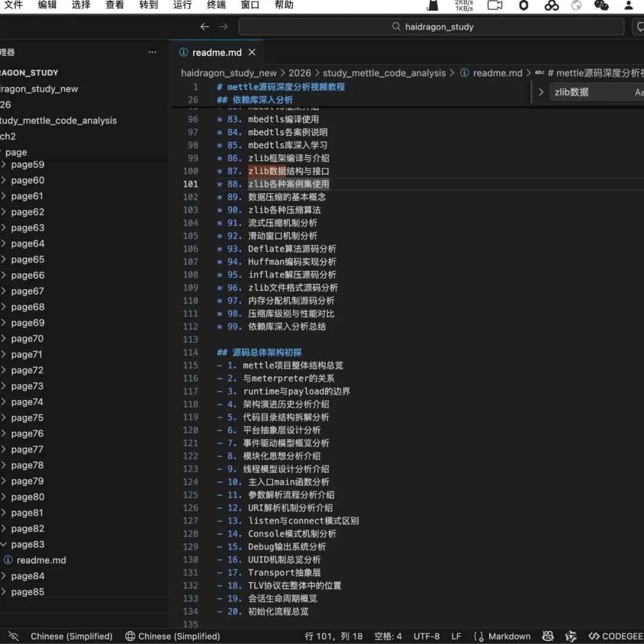The image size is (644, 644).
Task: Change the UTF-8 file encoding
Action: [426, 637]
